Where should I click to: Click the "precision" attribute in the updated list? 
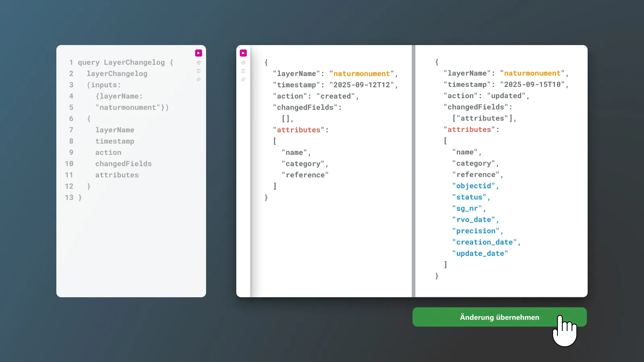(x=475, y=231)
